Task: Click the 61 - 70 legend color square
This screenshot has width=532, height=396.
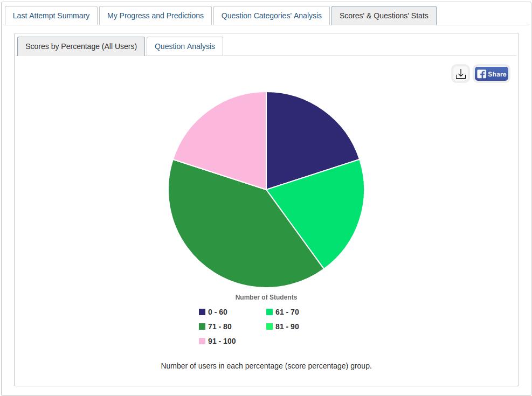Action: [270, 312]
